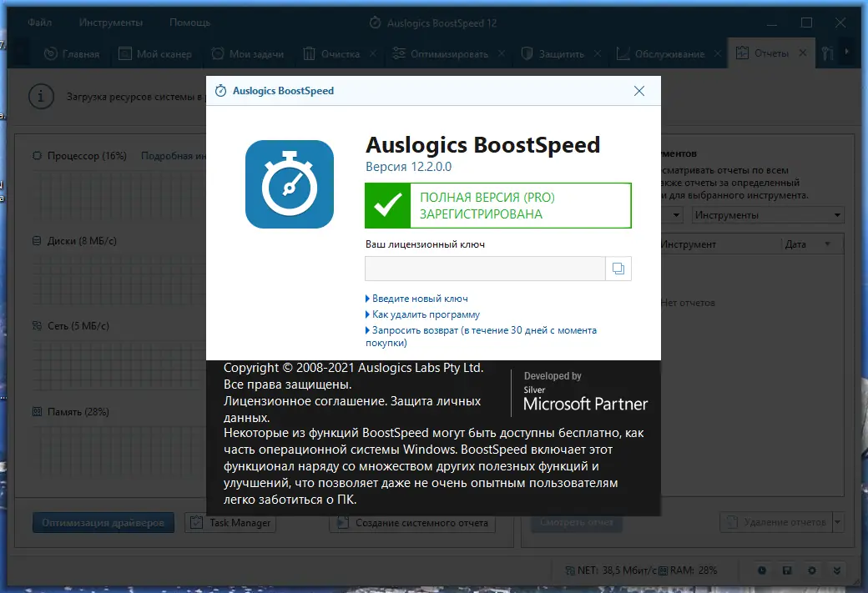
Task: Open the Файл menu in the main window
Action: (40, 23)
